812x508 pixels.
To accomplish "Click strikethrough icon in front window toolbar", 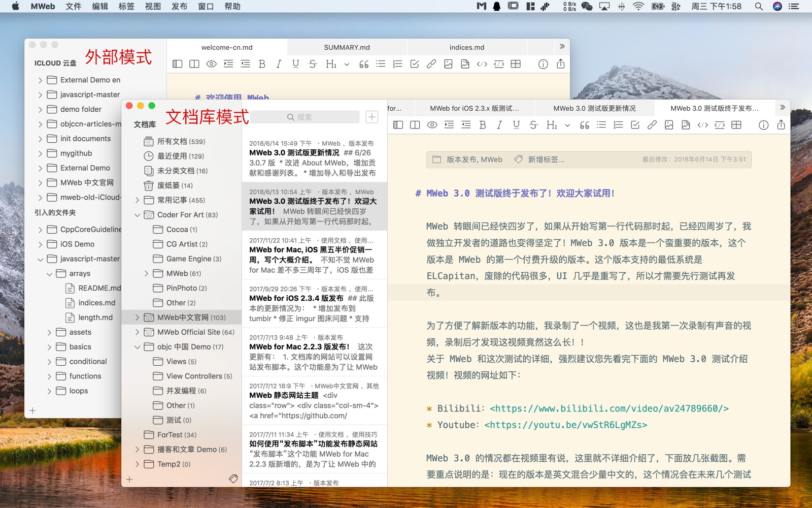I will (533, 125).
